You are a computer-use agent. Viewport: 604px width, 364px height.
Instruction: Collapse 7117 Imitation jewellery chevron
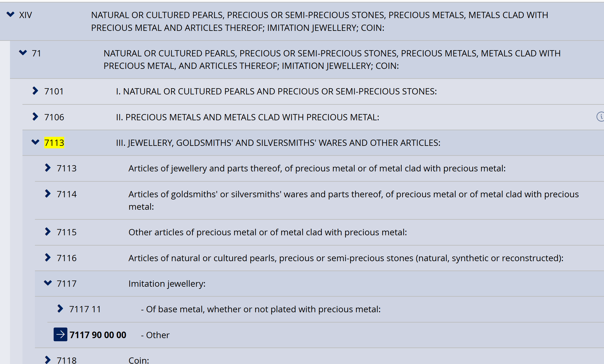pyautogui.click(x=48, y=283)
